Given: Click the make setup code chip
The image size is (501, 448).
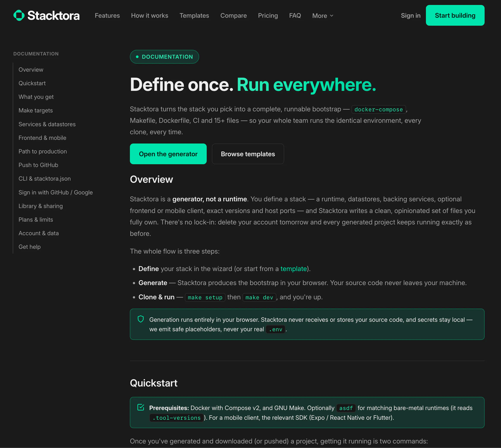Looking at the screenshot, I should click(205, 297).
